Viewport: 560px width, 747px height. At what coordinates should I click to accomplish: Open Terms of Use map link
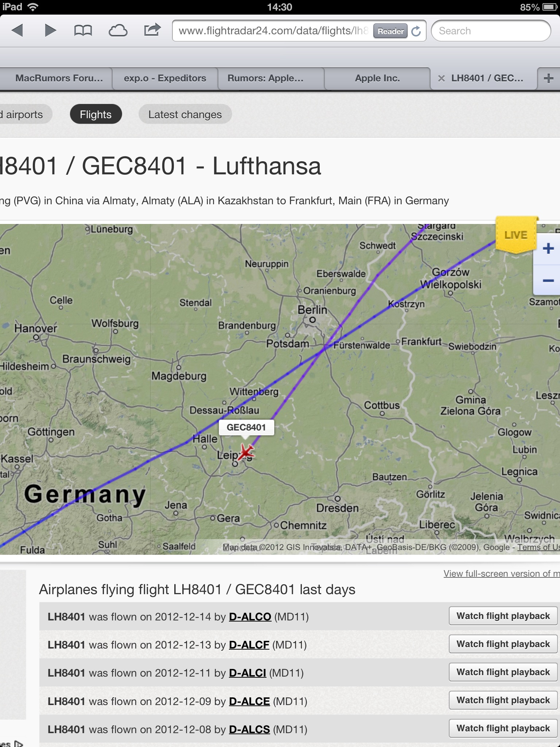tap(538, 547)
